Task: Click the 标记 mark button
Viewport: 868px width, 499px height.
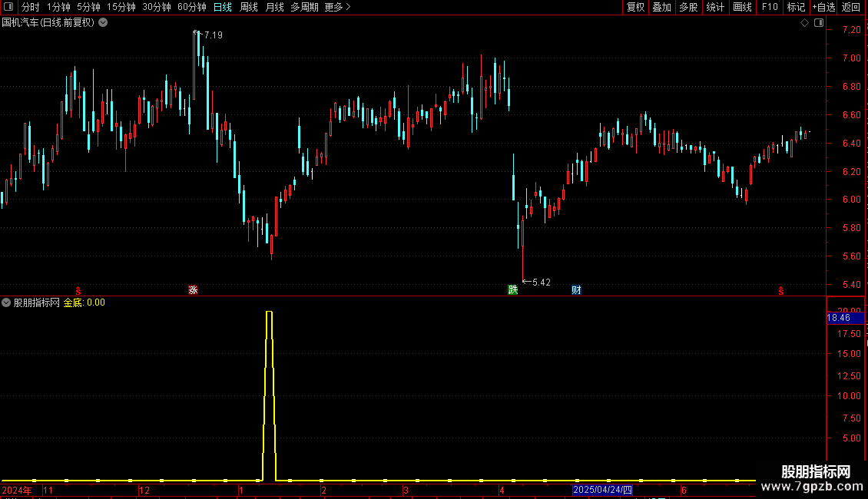Action: tap(796, 7)
